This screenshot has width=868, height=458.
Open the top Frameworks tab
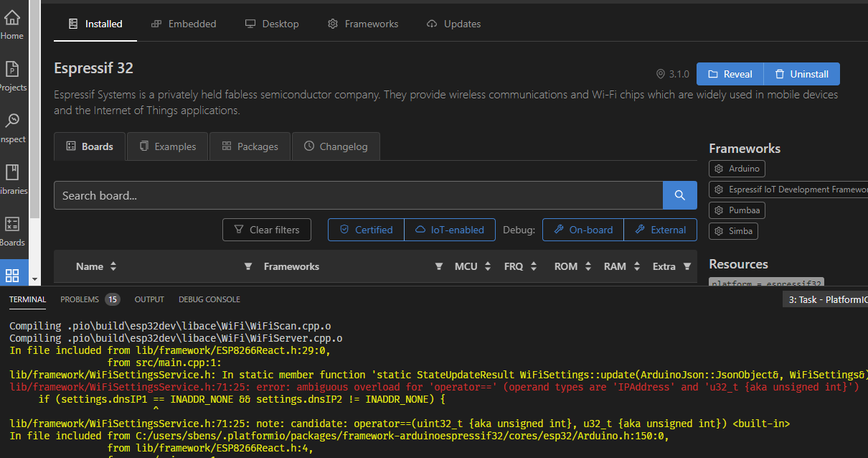coord(363,24)
